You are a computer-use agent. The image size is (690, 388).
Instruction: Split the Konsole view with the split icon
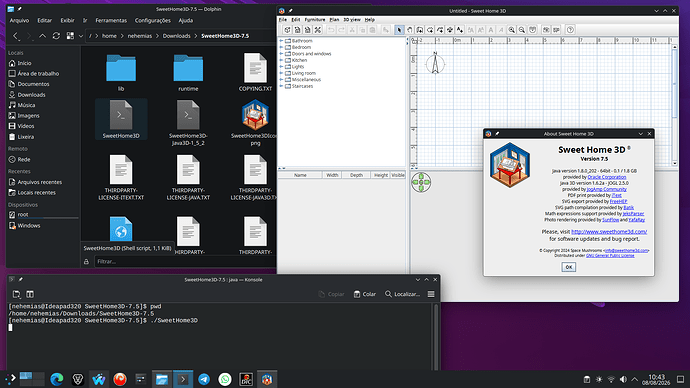(x=30, y=294)
